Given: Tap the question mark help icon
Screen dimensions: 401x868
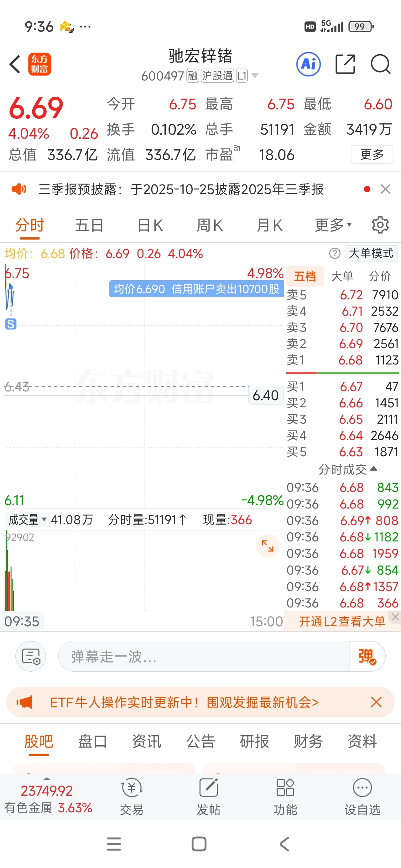Looking at the screenshot, I should coord(335,253).
